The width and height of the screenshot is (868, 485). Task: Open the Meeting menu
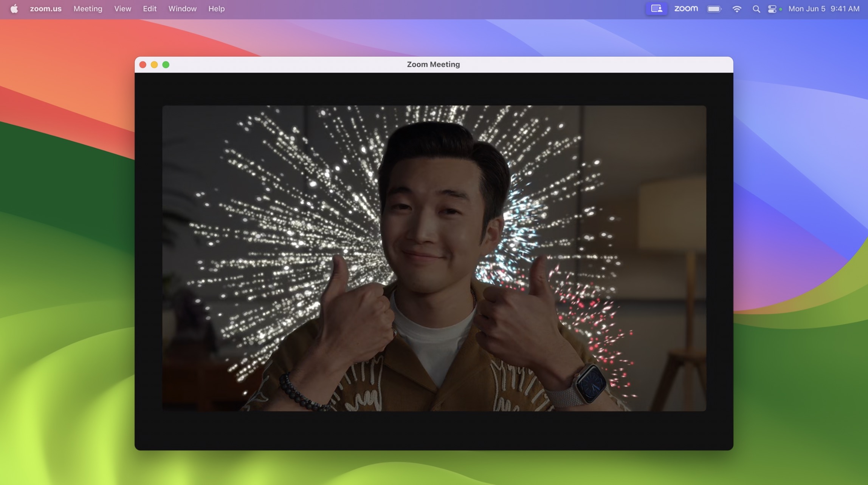pos(88,9)
